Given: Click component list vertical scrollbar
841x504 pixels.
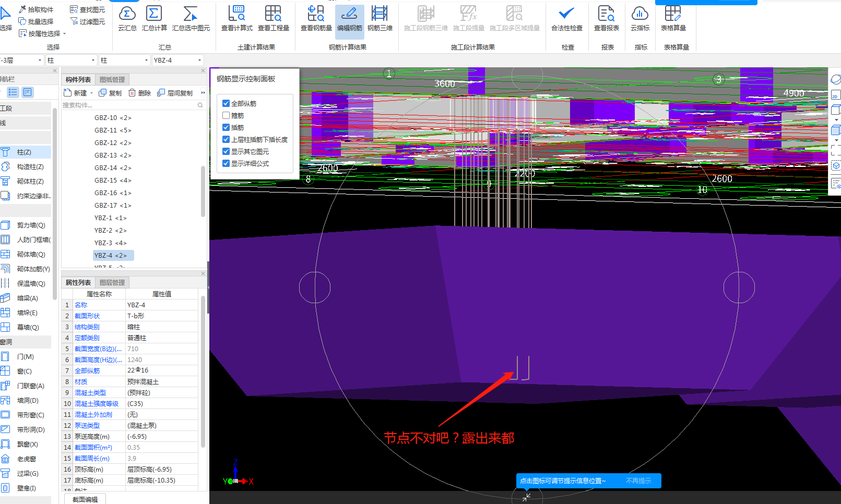Looking at the screenshot, I should (x=203, y=191).
